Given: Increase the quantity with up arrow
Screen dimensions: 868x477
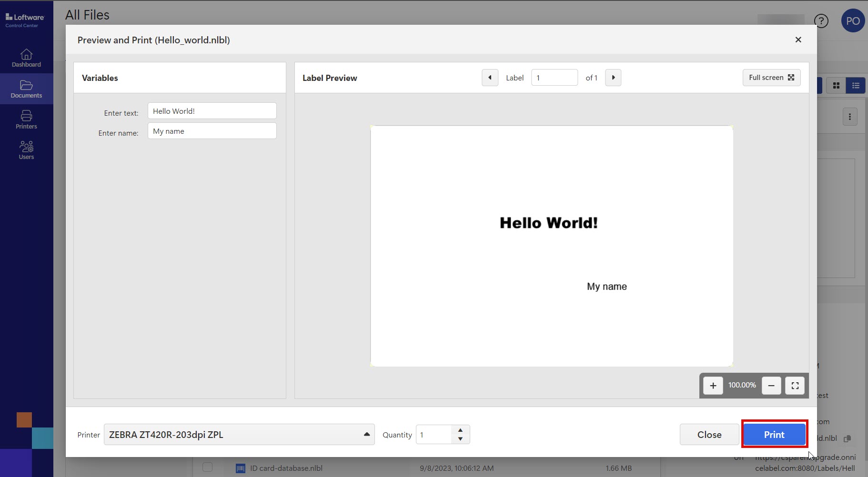Looking at the screenshot, I should tap(460, 430).
